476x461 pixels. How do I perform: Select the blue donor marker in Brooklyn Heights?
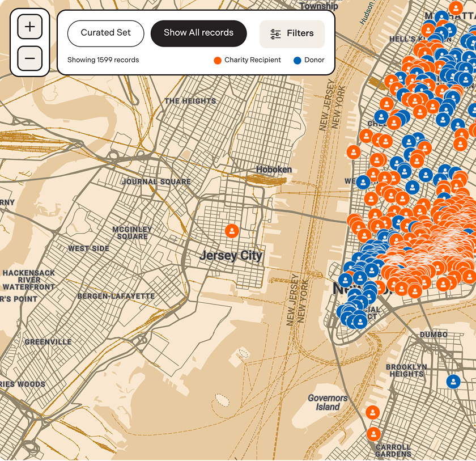(453, 382)
